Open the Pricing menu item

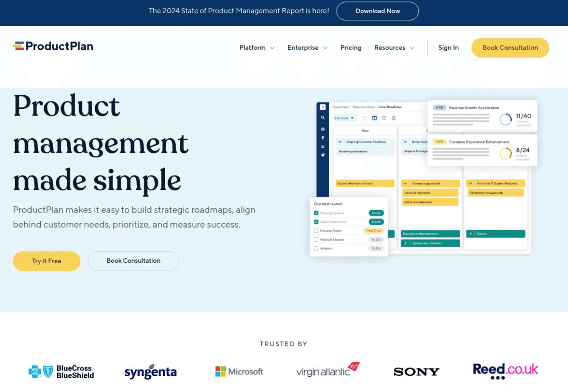click(x=351, y=47)
